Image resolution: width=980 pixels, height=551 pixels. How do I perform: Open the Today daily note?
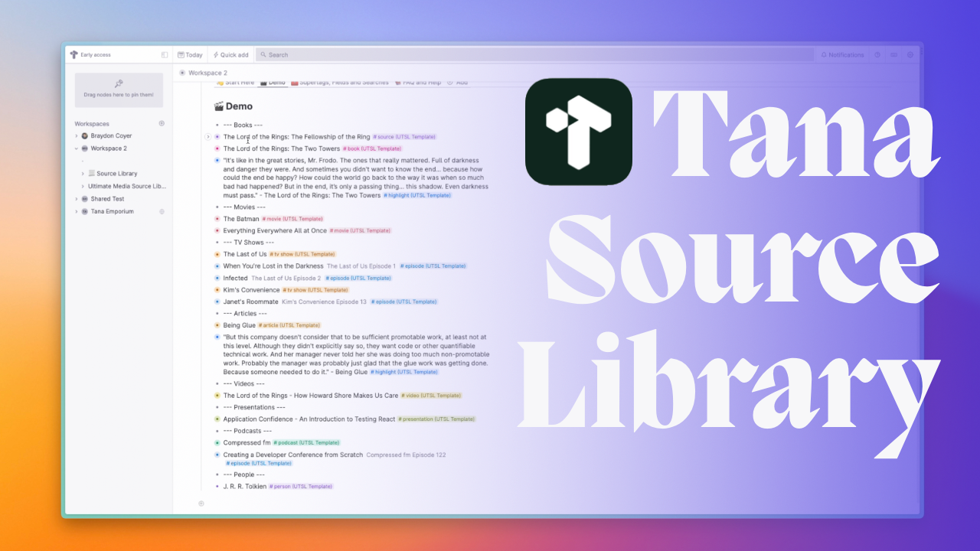[x=190, y=55]
